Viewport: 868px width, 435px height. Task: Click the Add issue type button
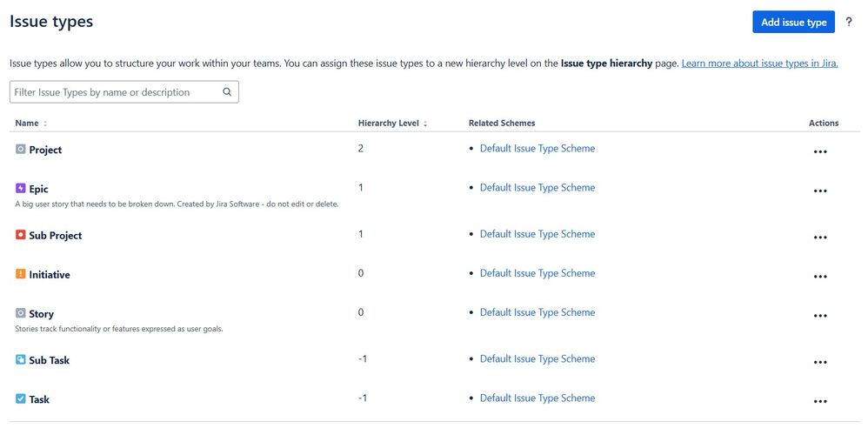(793, 22)
